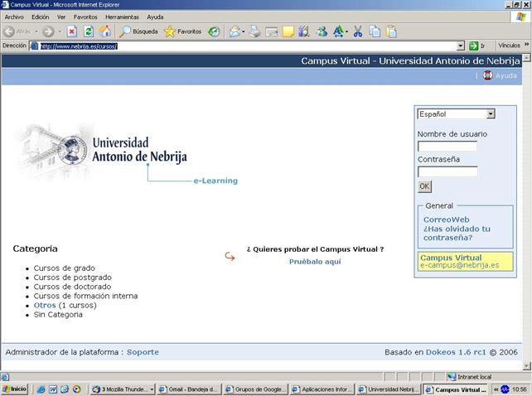Open the Otros category link
The height and width of the screenshot is (396, 532).
(x=45, y=306)
